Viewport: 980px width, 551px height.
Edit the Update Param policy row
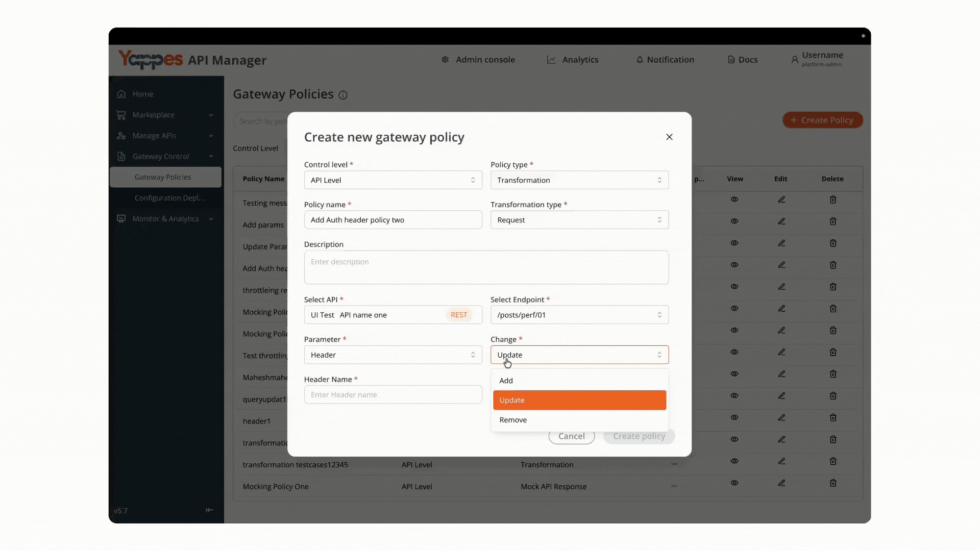coord(781,243)
